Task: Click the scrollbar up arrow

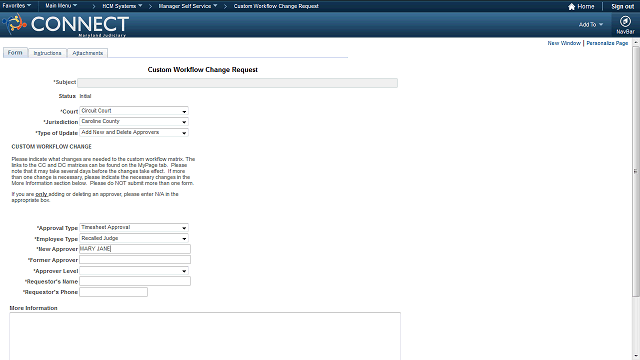Action: pyautogui.click(x=636, y=42)
